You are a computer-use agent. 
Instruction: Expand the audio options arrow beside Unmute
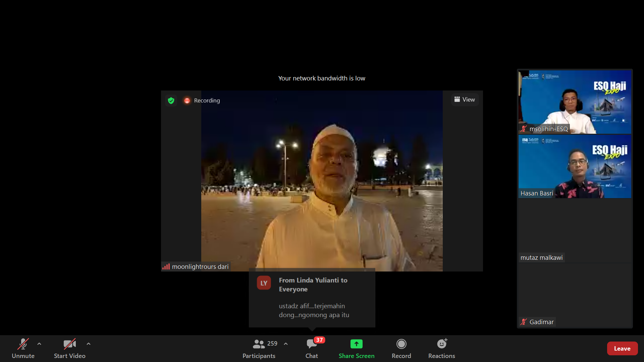point(39,344)
